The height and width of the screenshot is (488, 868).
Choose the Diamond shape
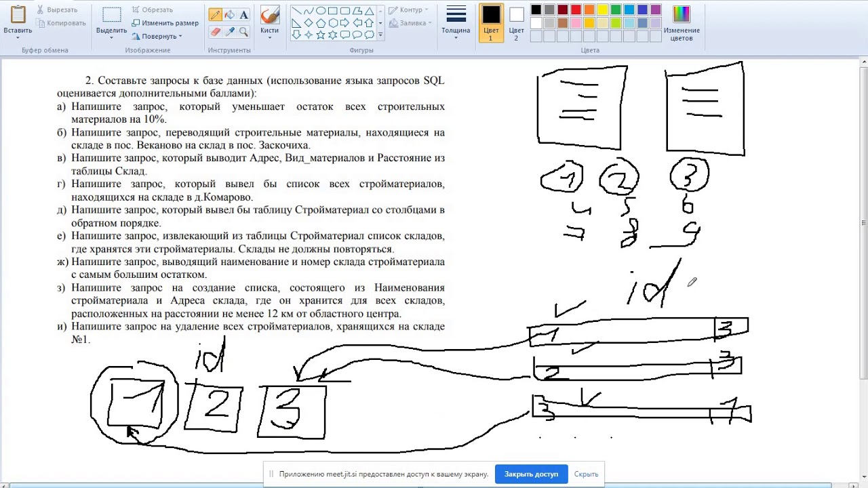(309, 23)
